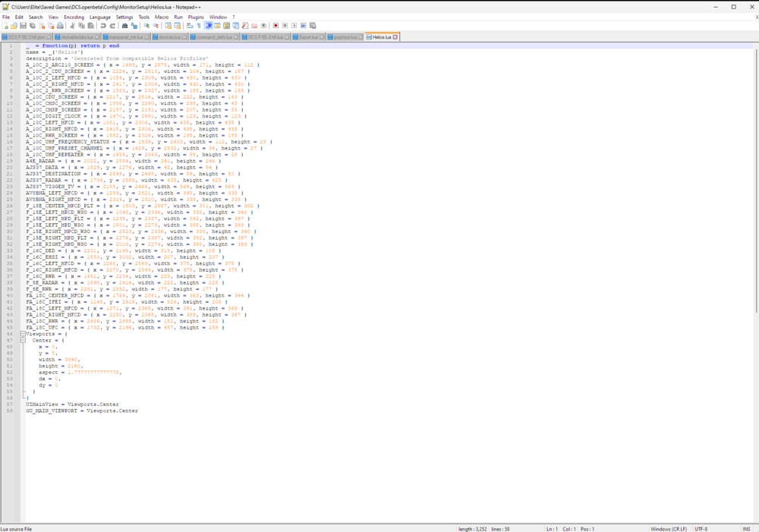Click the Close All documents toolbar icon
The width and height of the screenshot is (759, 532).
tap(51, 26)
